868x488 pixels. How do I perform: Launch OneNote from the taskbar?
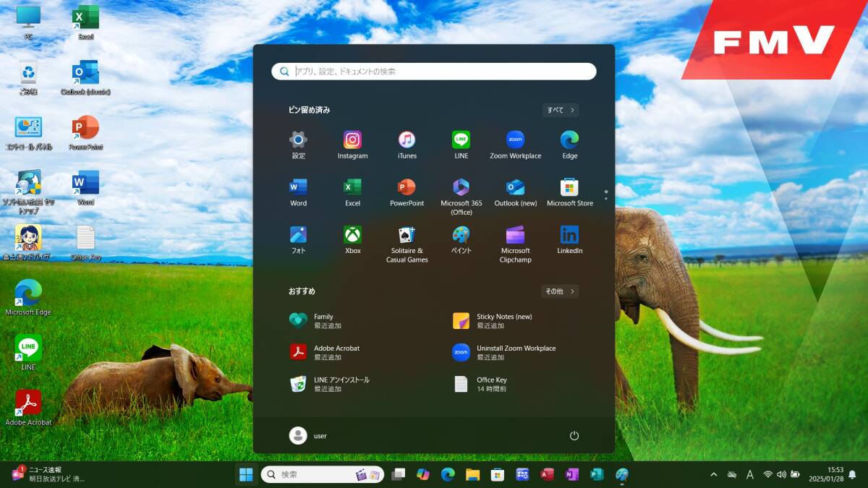coord(572,474)
